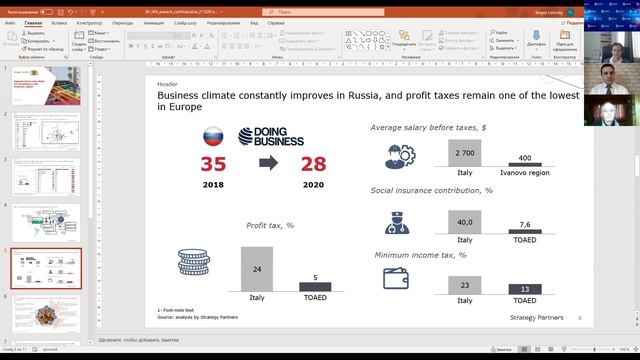Switch to the Конструктор ribbon tab
This screenshot has height=360, width=640.
click(x=89, y=23)
